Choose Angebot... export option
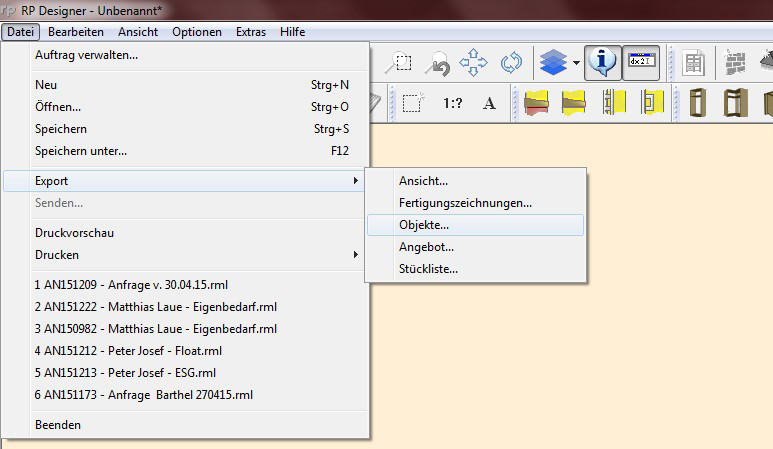 [475, 247]
